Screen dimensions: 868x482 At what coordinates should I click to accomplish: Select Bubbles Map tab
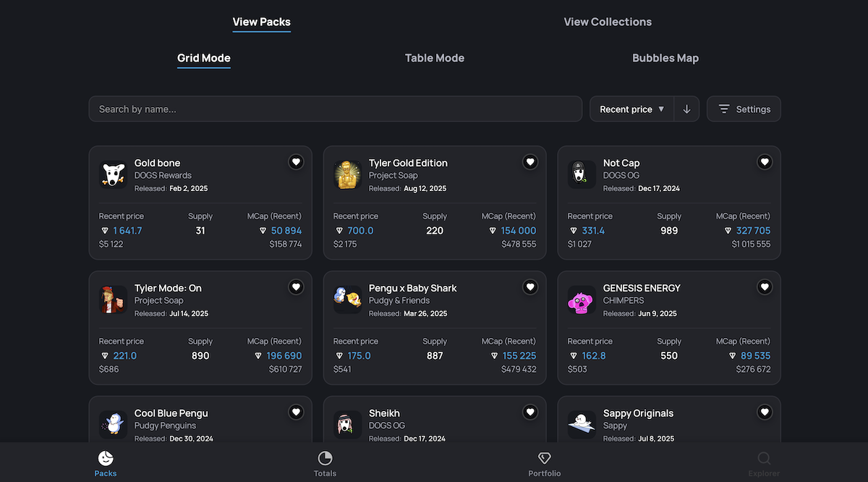coord(665,58)
